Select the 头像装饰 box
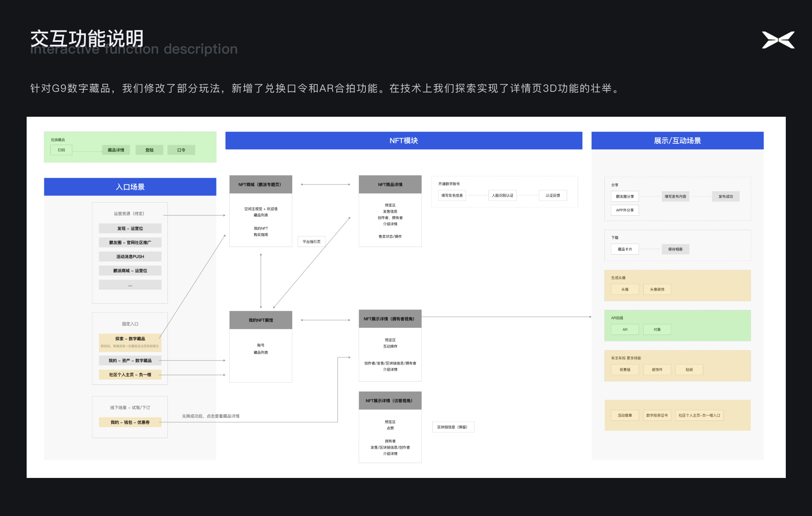 tap(657, 289)
